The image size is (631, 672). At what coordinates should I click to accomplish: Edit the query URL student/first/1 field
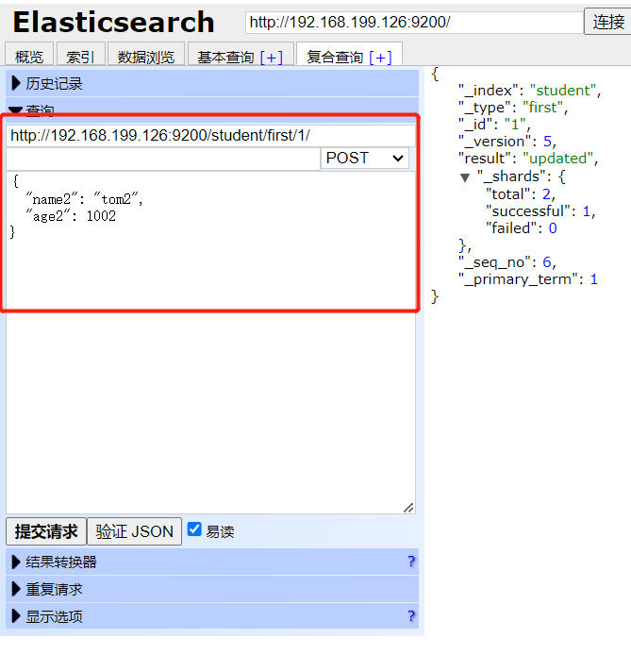210,135
